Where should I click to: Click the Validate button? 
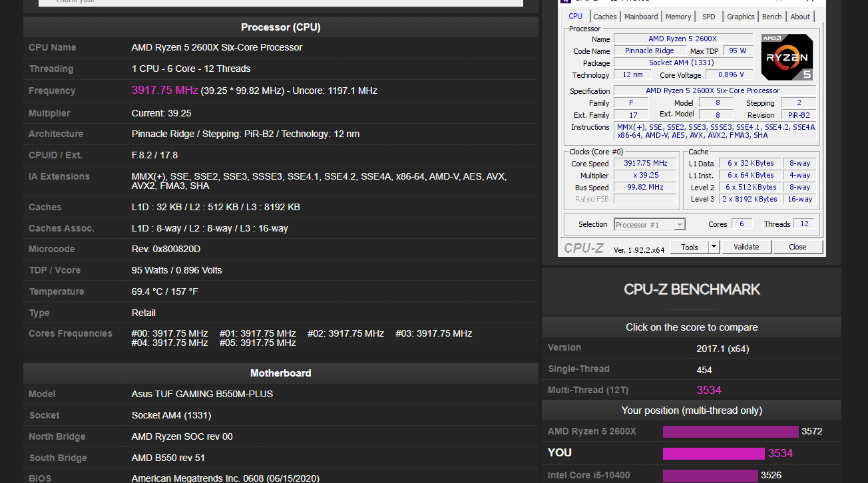coord(746,246)
